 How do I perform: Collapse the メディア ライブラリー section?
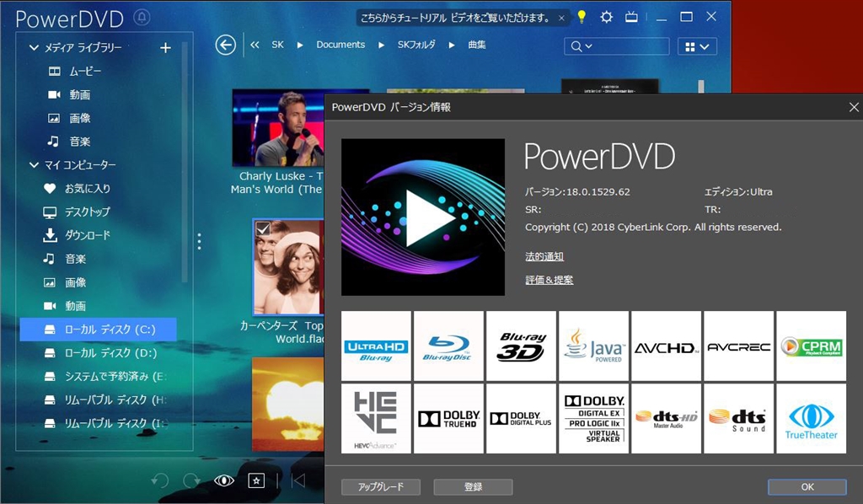tap(34, 48)
